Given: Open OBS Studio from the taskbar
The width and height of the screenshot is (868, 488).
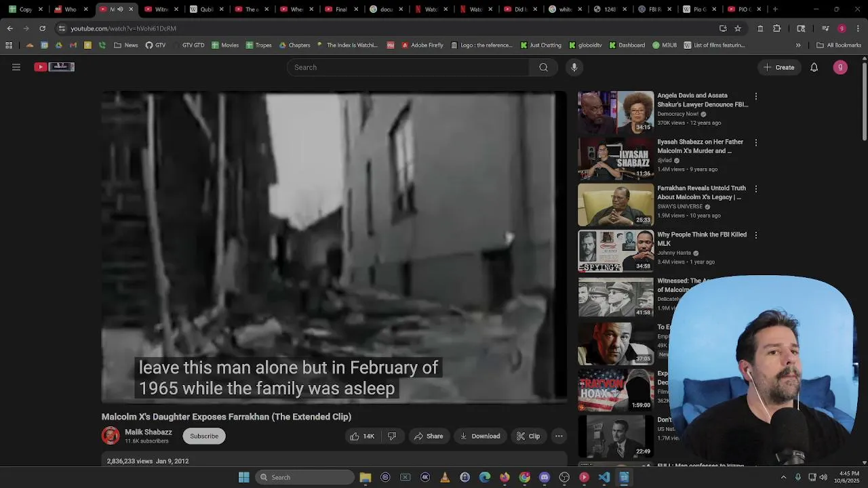Looking at the screenshot, I should point(564,477).
